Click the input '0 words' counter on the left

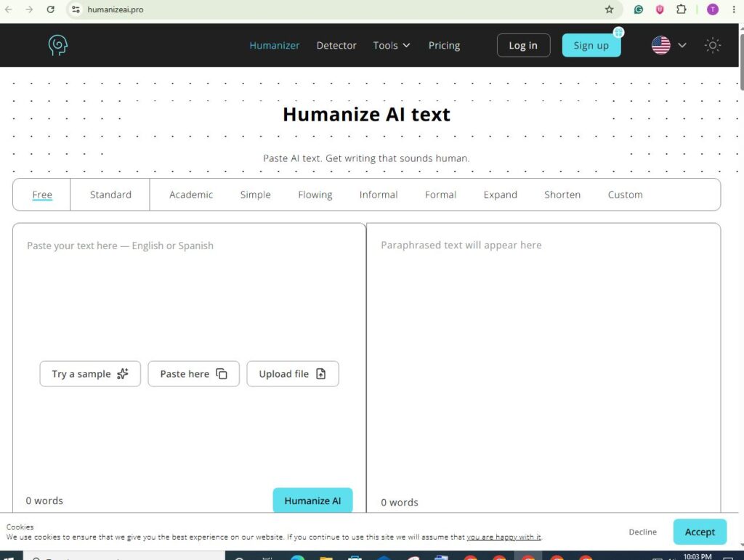[44, 500]
